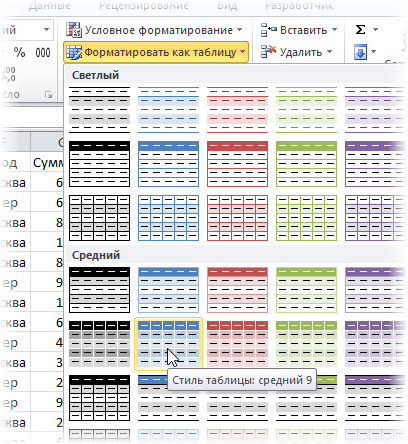Click the thousands separator 000 button
This screenshot has width=408, height=444.
pos(43,52)
